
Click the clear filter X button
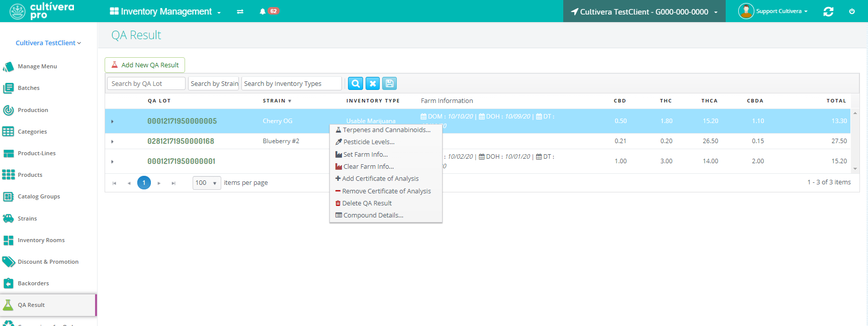coord(373,83)
